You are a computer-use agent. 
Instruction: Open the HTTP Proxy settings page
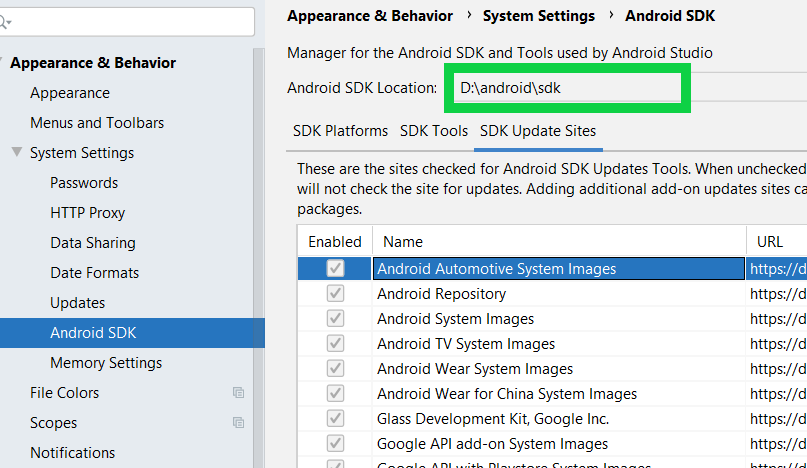tap(88, 213)
